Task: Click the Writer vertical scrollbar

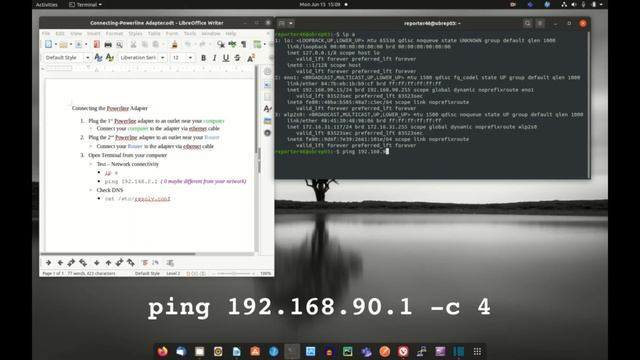Action: [257, 159]
